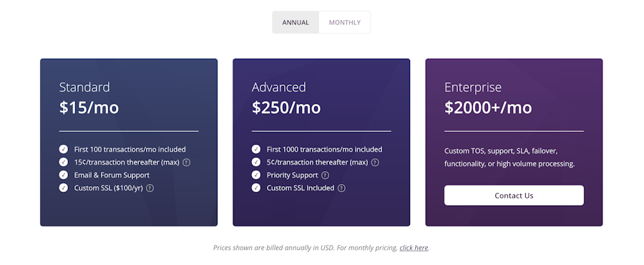The height and width of the screenshot is (265, 644).
Task: Follow the 'click here' monthly pricing link
Action: tap(414, 248)
